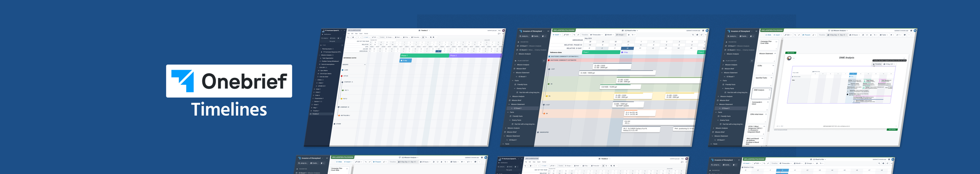Open Notifications in TF Hurricane sidebar
The image size is (980, 174).
tap(327, 34)
